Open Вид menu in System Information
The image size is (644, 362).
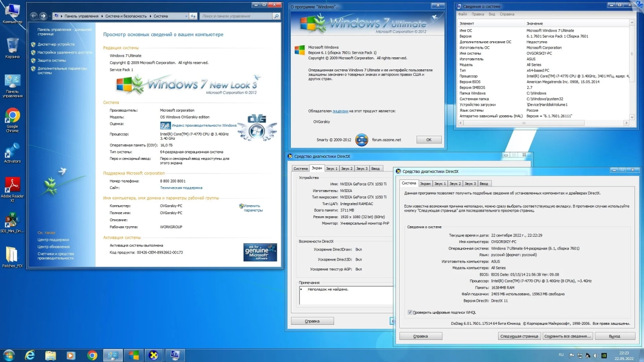click(x=492, y=14)
